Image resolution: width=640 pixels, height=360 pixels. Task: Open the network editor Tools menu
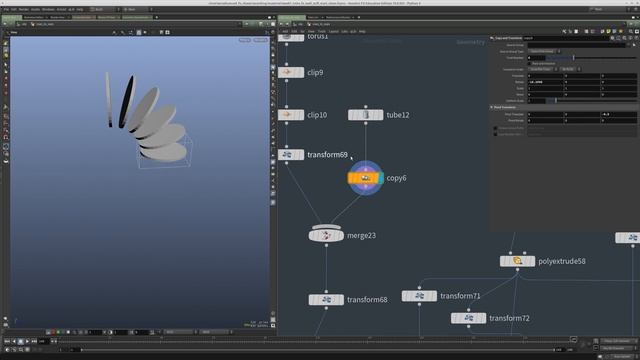(x=322, y=31)
